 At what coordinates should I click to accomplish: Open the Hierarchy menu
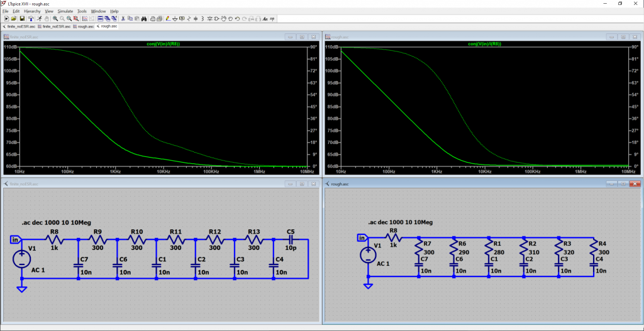pyautogui.click(x=33, y=11)
